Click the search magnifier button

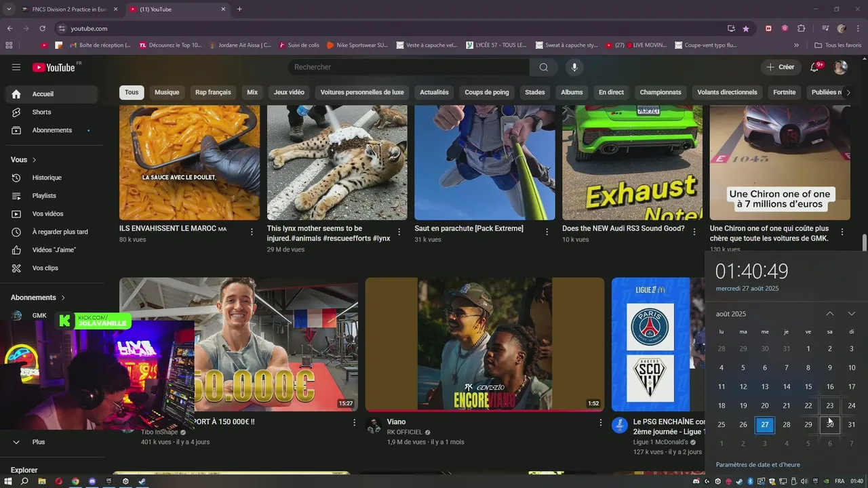pyautogui.click(x=544, y=67)
